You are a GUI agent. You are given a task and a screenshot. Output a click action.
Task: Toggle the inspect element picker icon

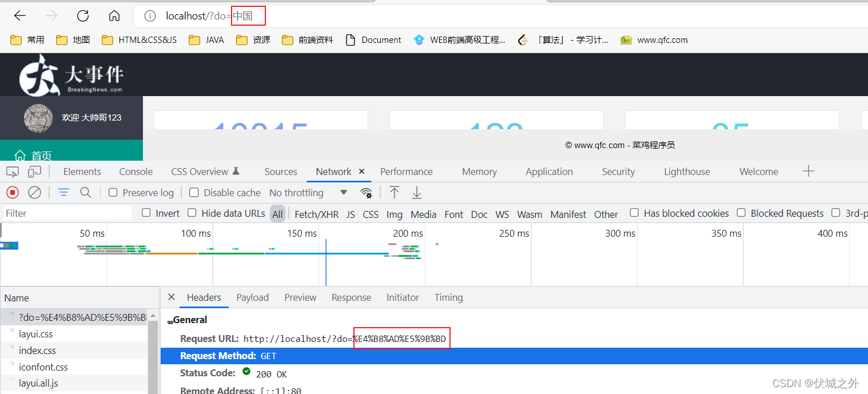[13, 172]
